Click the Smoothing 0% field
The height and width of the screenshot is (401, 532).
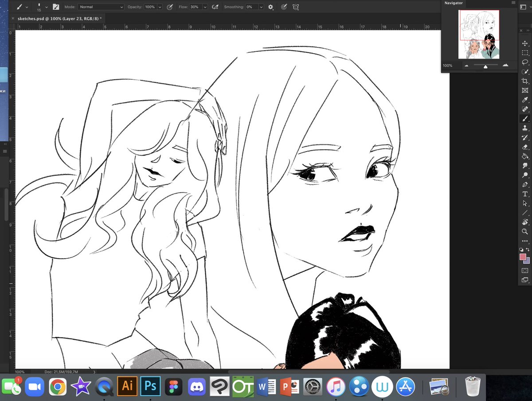tap(251, 7)
